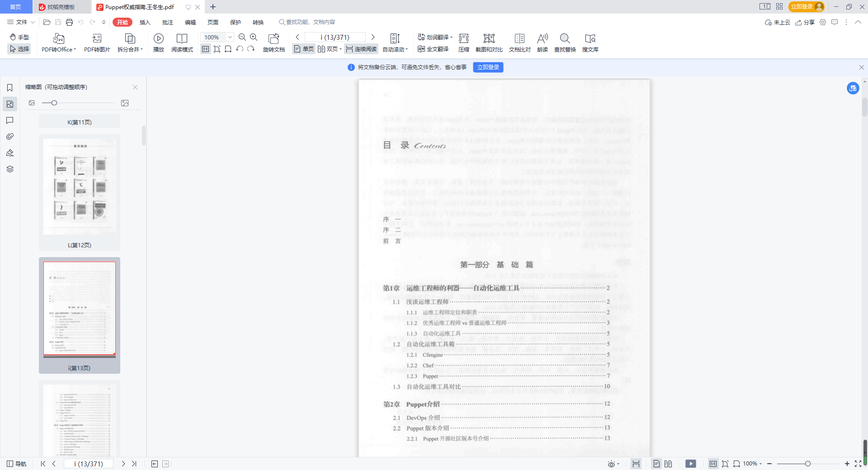Click the 查找功能、文档内容 search box

[307, 22]
